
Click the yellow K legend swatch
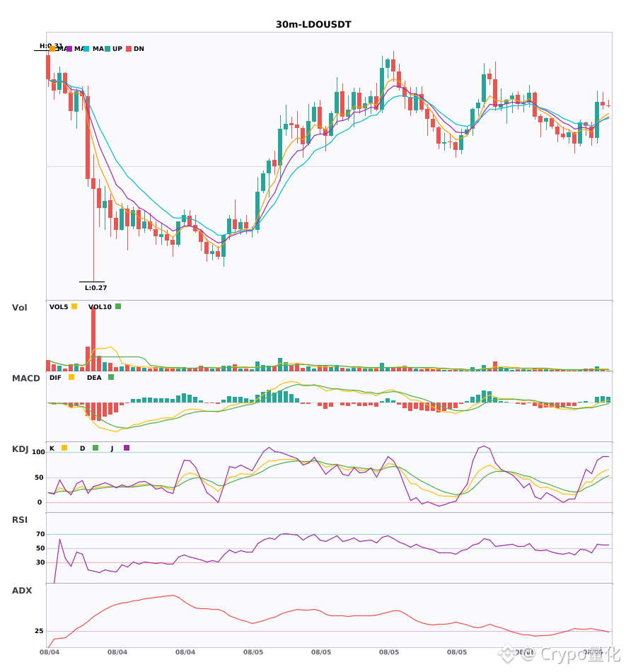click(x=64, y=448)
